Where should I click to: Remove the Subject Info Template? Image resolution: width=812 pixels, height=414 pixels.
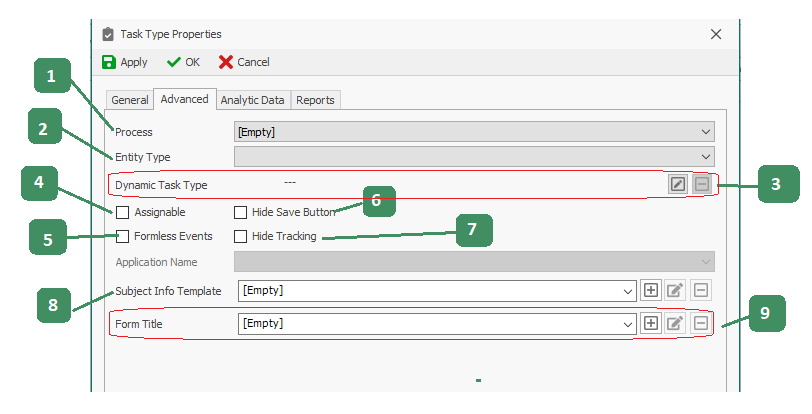pyautogui.click(x=701, y=290)
